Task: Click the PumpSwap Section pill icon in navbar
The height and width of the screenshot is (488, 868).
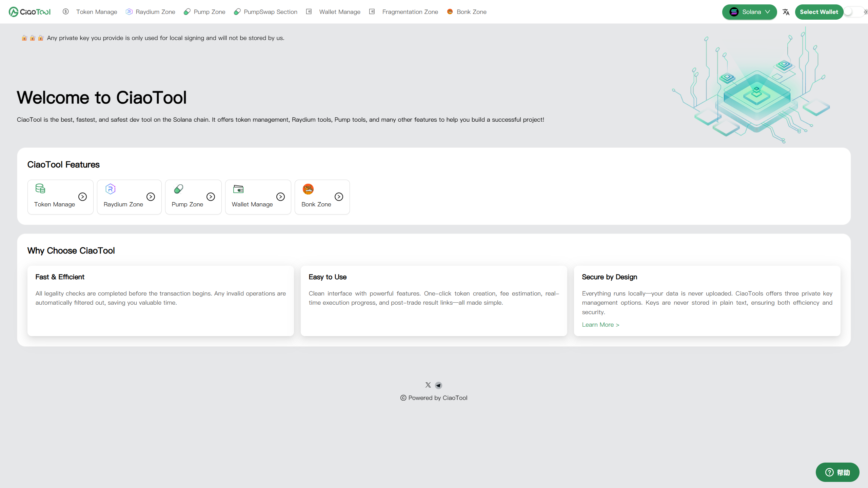Action: [237, 12]
